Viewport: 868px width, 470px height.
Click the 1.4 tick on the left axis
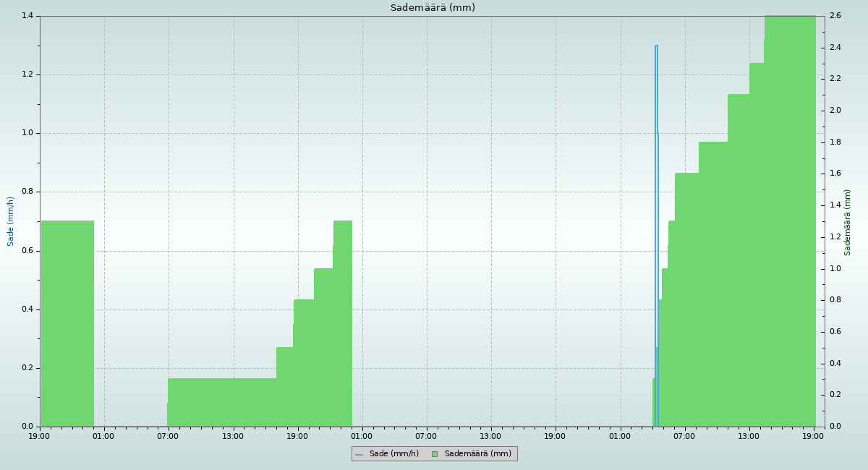pos(28,16)
